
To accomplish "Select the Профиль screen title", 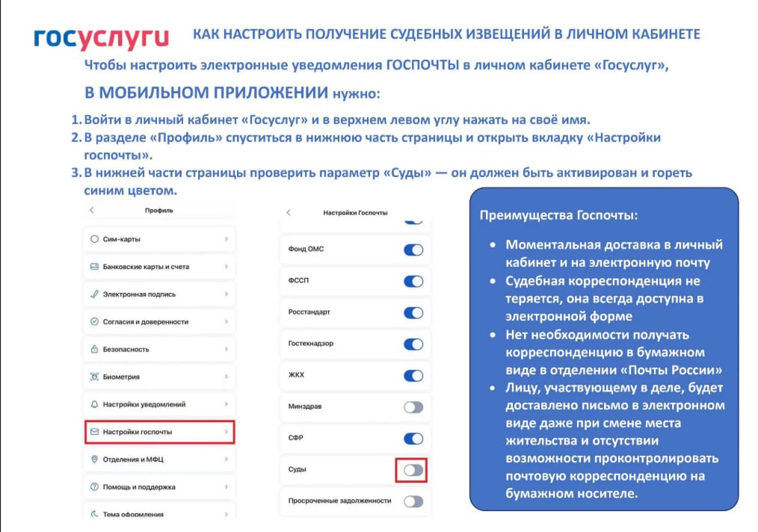I will pos(158,211).
